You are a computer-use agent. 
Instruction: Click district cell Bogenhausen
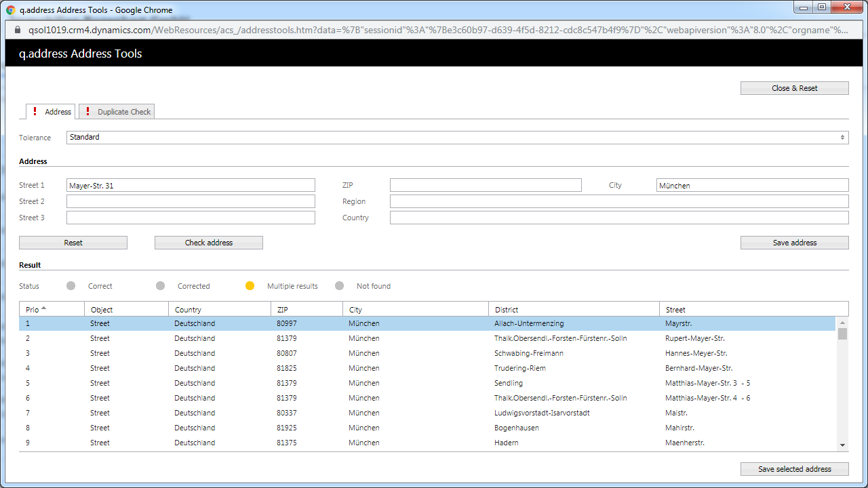(516, 428)
